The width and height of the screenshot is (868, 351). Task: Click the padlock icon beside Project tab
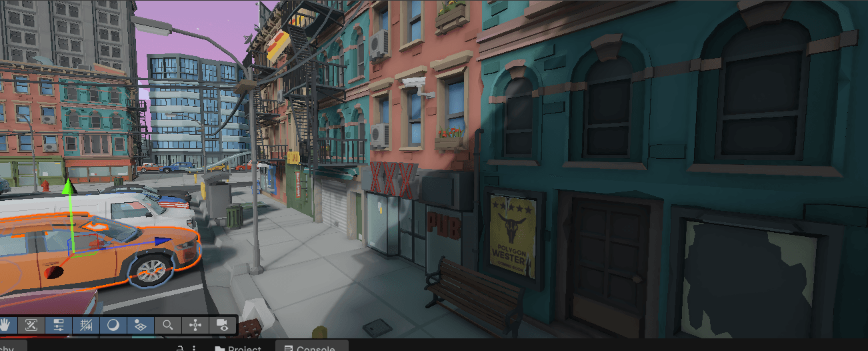tap(180, 348)
